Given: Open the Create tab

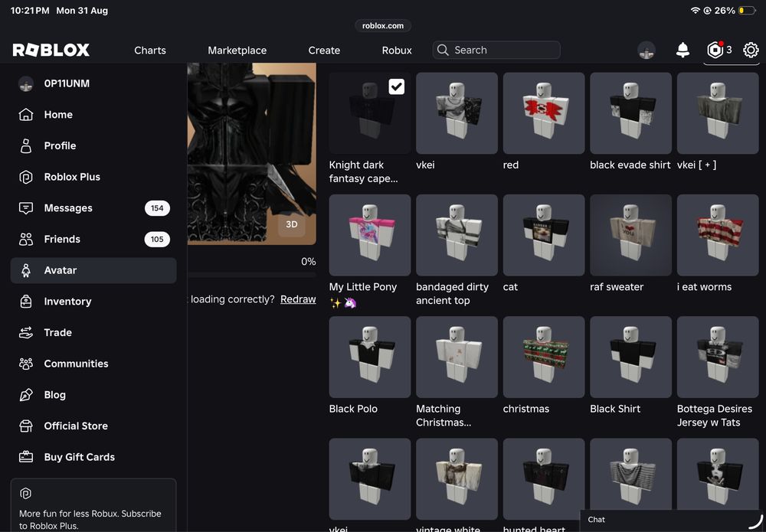Looking at the screenshot, I should 324,51.
